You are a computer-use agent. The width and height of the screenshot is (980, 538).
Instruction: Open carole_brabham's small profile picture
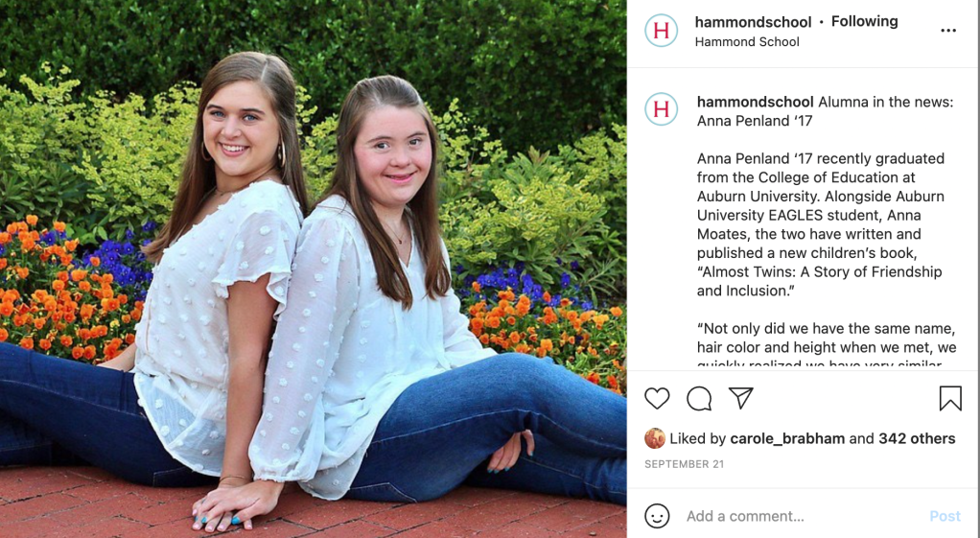pos(654,438)
